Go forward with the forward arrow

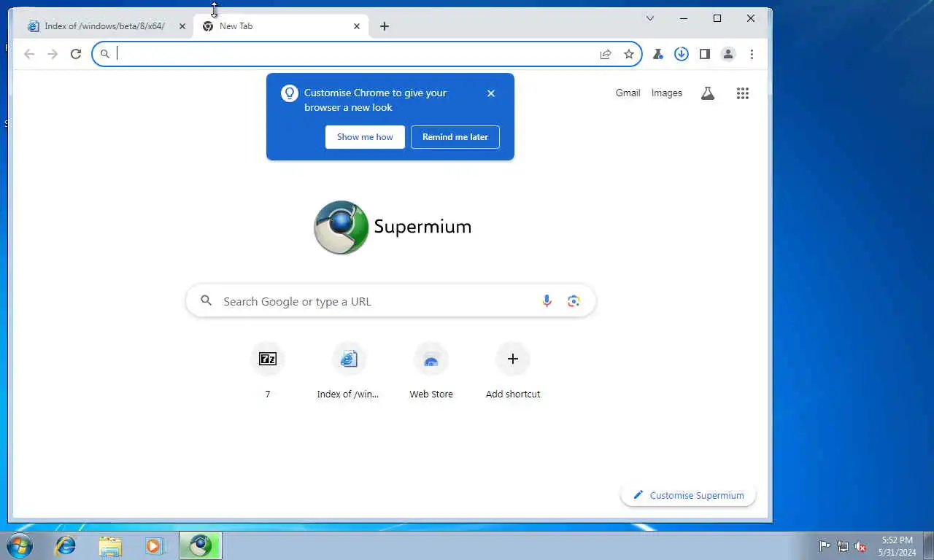52,54
